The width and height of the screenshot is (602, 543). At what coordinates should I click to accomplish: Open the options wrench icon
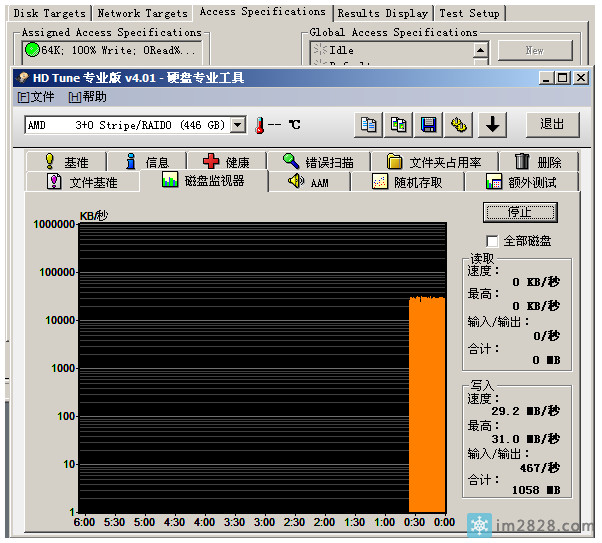pyautogui.click(x=459, y=125)
